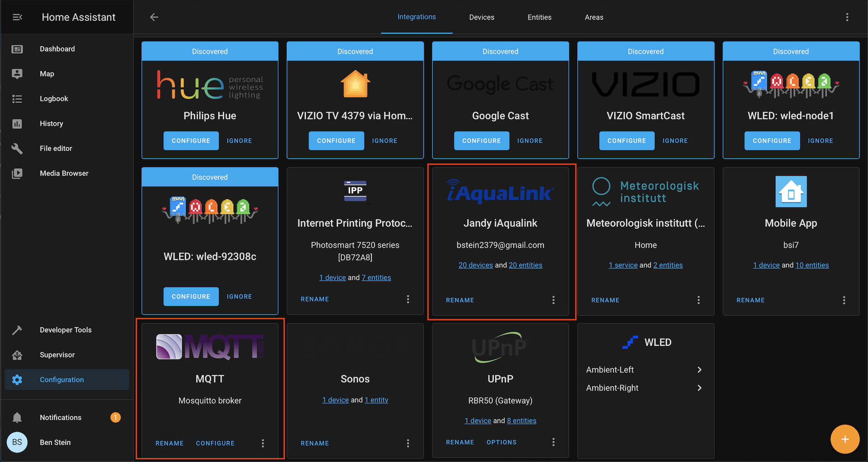Open Jandy iAqualink 20 devices link
This screenshot has height=462, width=868.
pos(476,265)
